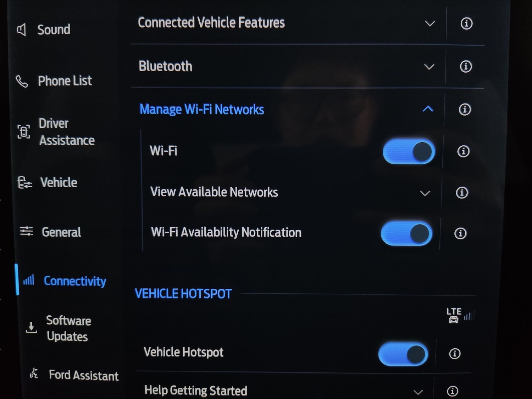Expand Connected Vehicle Features section

(430, 24)
